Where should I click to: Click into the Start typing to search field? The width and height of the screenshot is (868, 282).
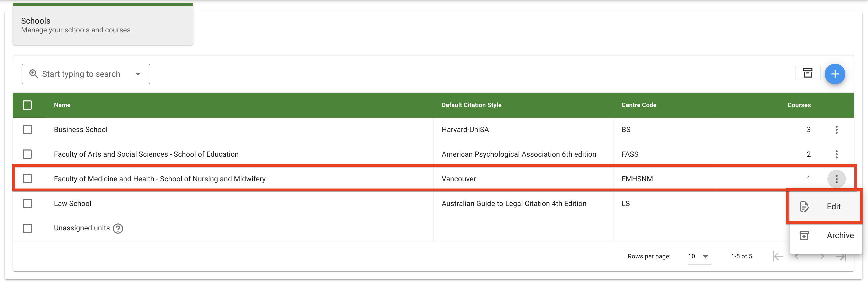tap(81, 74)
